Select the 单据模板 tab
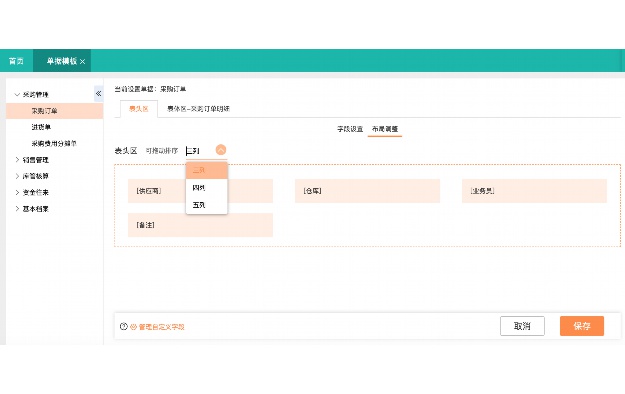 62,61
